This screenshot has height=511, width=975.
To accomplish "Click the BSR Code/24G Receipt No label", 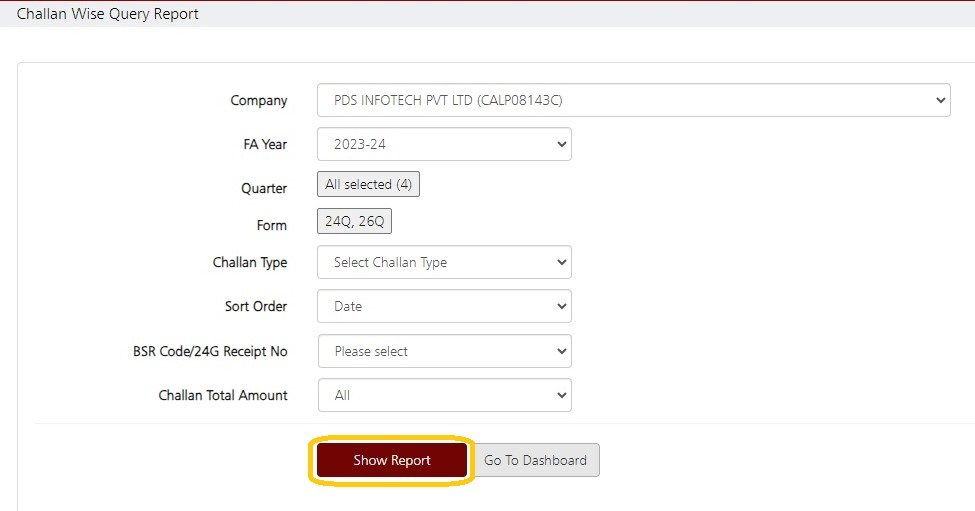I will click(x=210, y=351).
